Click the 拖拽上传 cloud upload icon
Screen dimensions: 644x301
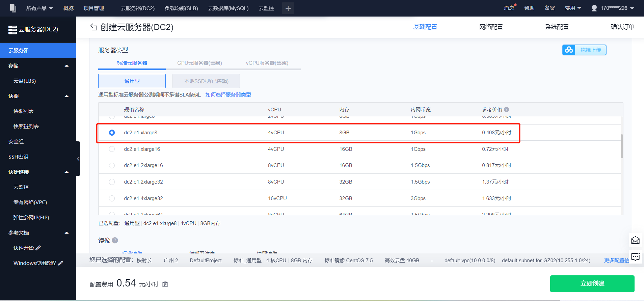[569, 50]
